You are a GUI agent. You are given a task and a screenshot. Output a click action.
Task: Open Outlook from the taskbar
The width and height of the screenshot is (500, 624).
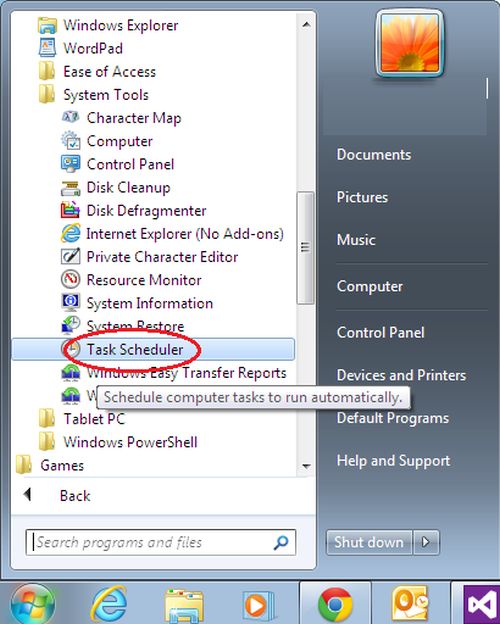[410, 604]
